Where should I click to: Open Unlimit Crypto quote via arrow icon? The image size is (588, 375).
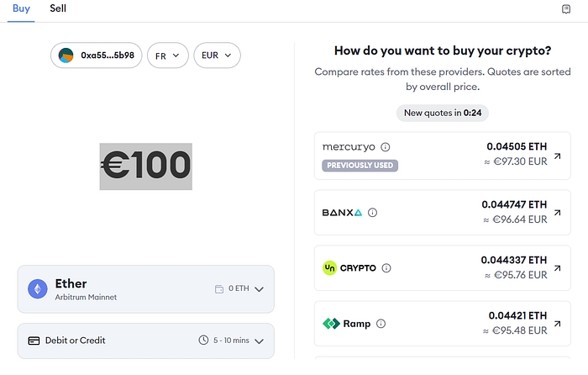[x=558, y=267]
